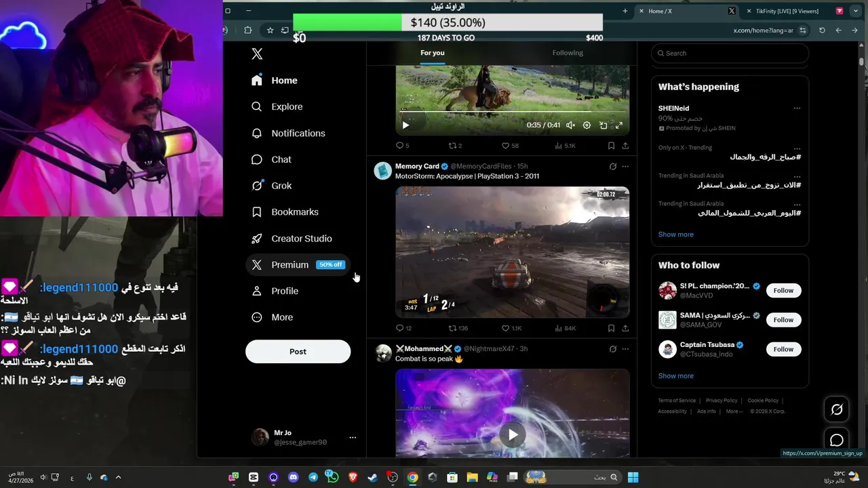
Task: Open more options on the Mohammed post
Action: point(625,349)
